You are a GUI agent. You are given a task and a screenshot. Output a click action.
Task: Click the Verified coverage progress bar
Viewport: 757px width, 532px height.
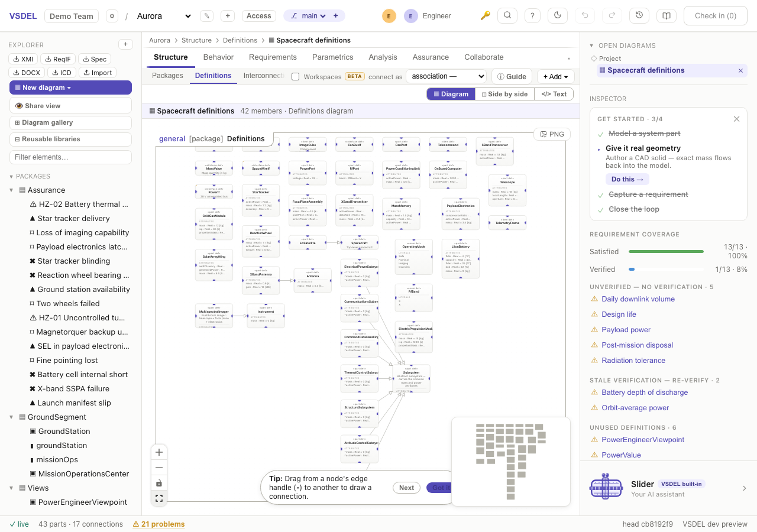pyautogui.click(x=666, y=270)
